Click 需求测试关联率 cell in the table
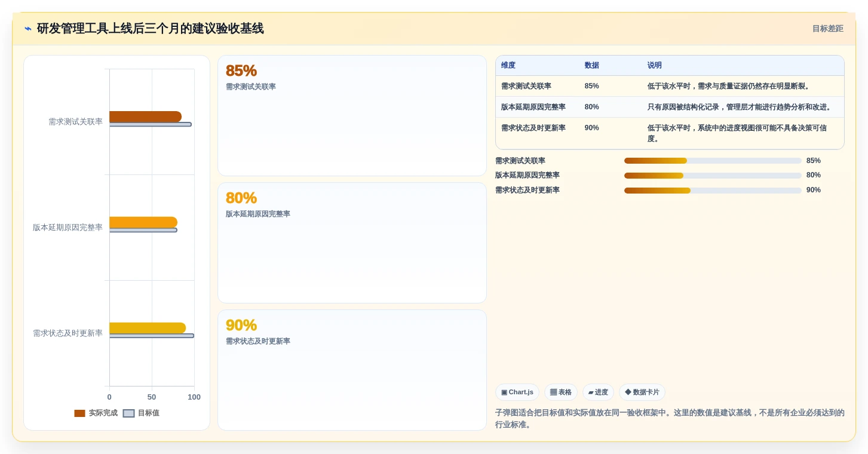 pos(526,86)
